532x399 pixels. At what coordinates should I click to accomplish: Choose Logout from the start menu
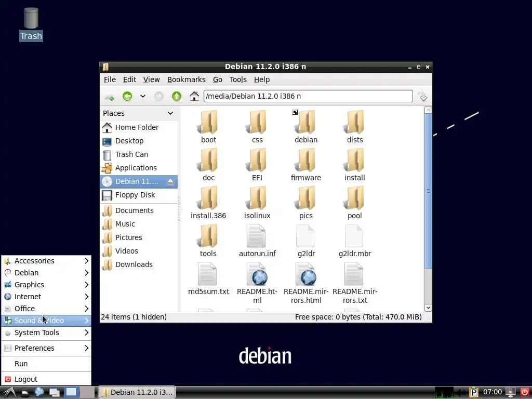[x=46, y=379]
